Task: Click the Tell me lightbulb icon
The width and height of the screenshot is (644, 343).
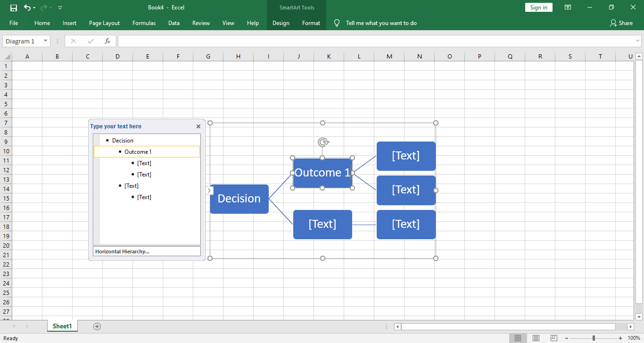Action: [336, 23]
